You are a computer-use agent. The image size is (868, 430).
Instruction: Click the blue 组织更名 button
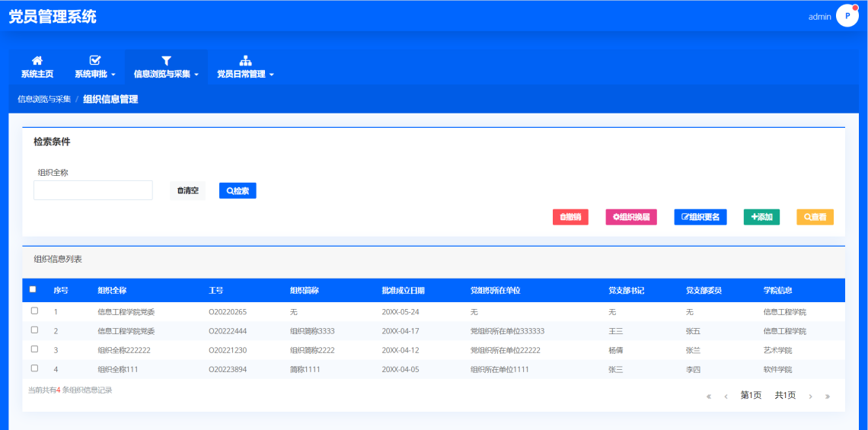pos(700,217)
